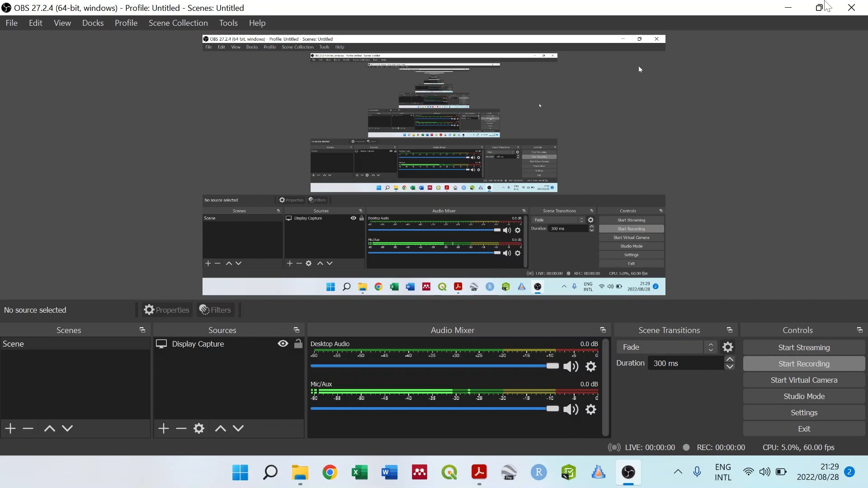Move scene down in Scenes panel
The width and height of the screenshot is (868, 488).
click(67, 428)
